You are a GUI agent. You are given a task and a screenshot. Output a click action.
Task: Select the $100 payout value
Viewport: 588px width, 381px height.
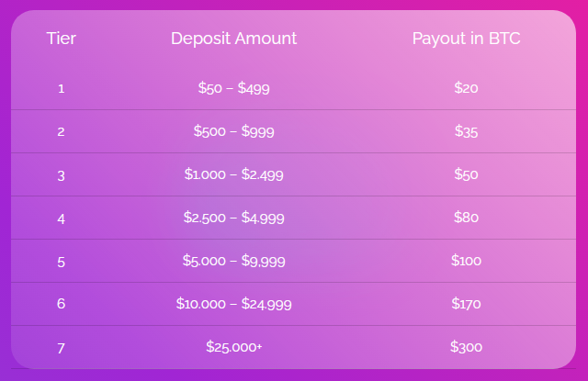[466, 261]
